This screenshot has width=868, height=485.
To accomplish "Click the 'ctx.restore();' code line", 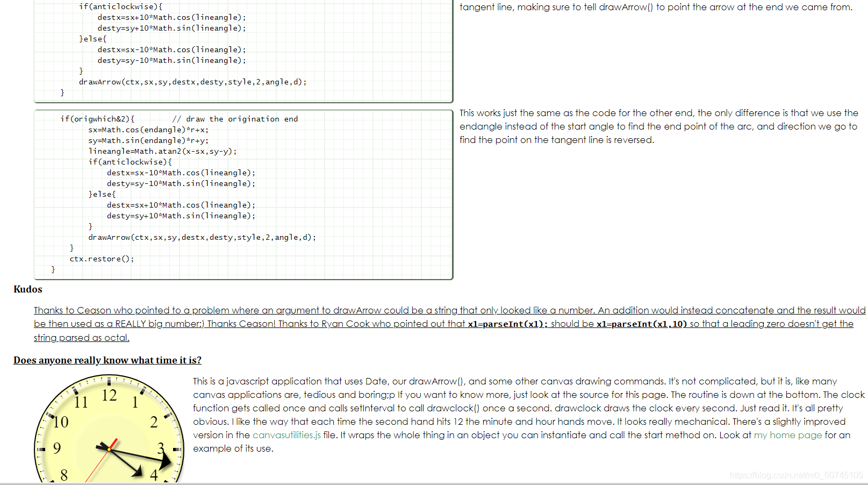I will click(x=102, y=259).
